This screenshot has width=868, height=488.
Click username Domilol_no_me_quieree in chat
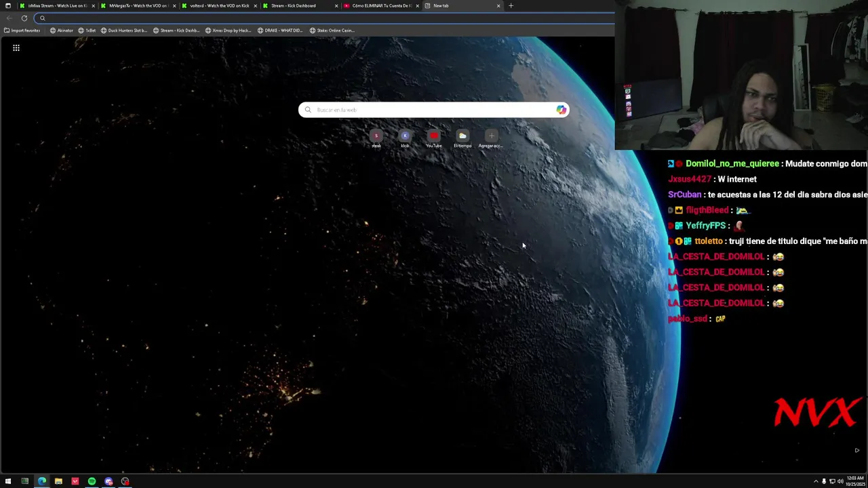732,164
